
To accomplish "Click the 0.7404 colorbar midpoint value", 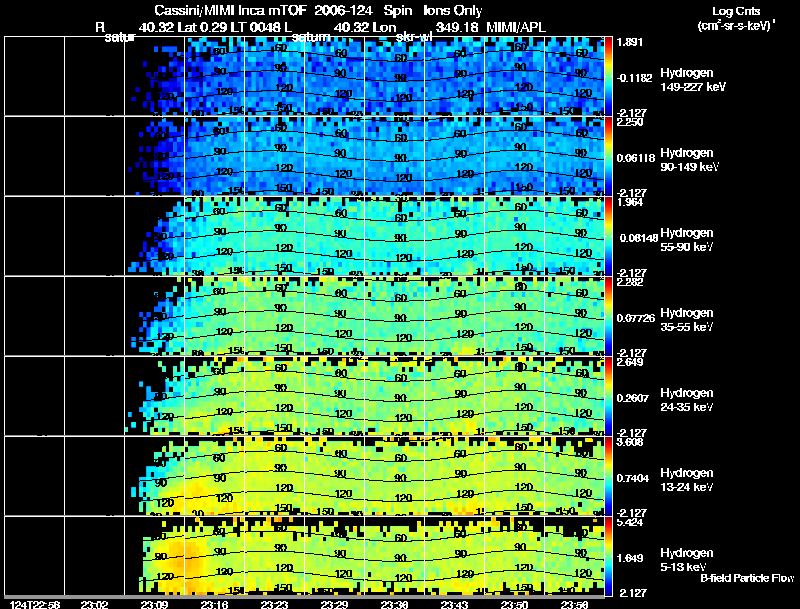I will pos(633,478).
